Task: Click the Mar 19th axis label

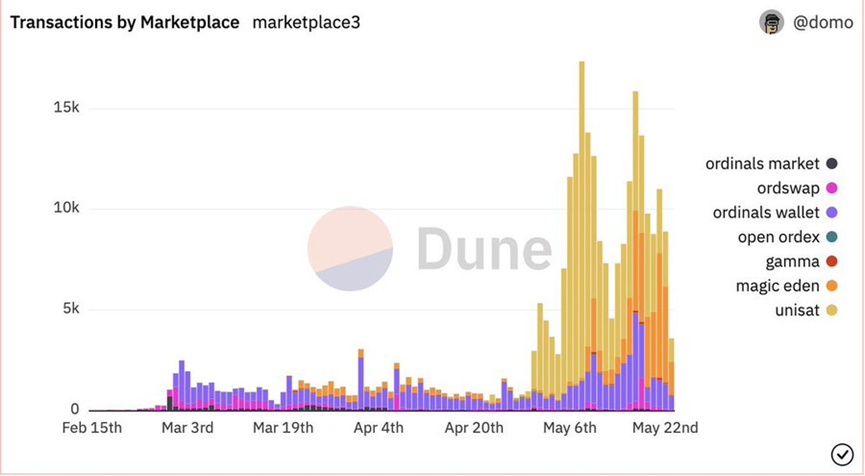Action: pyautogui.click(x=283, y=428)
